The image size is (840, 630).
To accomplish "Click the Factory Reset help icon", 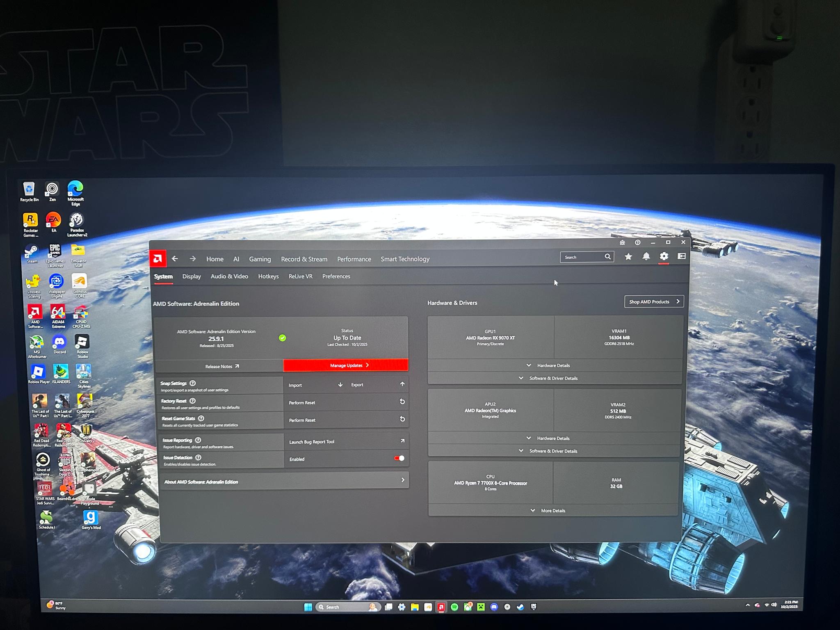I will click(x=193, y=401).
